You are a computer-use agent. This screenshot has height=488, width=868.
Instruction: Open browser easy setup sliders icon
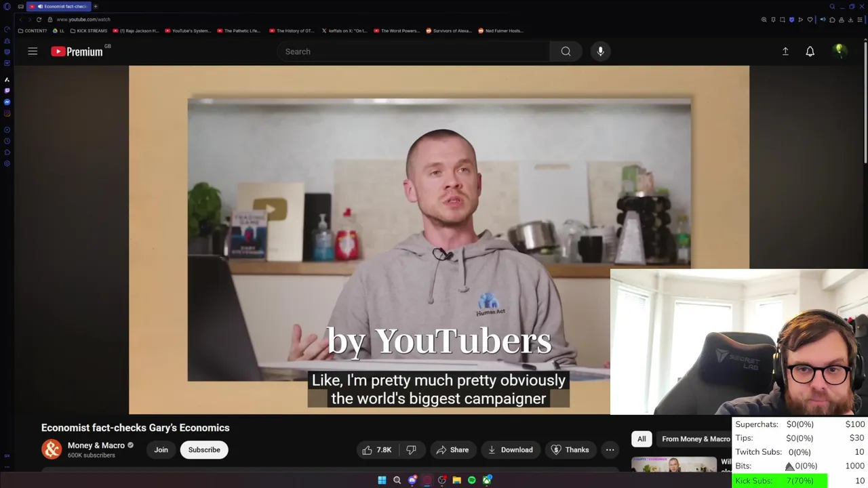[860, 20]
